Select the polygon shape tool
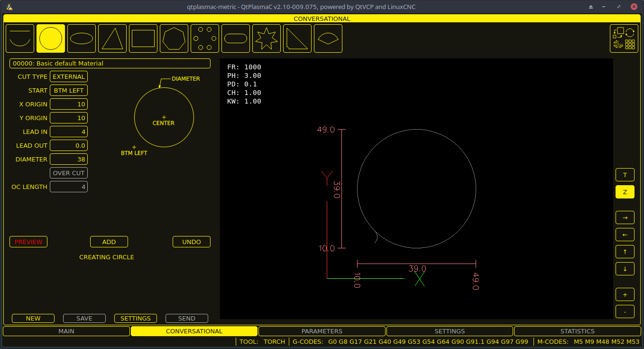 [174, 38]
